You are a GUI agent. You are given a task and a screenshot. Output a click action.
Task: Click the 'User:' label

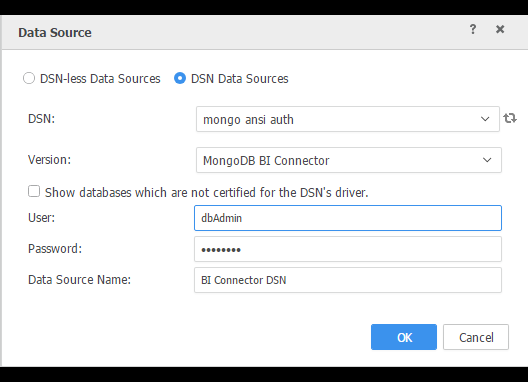point(41,218)
